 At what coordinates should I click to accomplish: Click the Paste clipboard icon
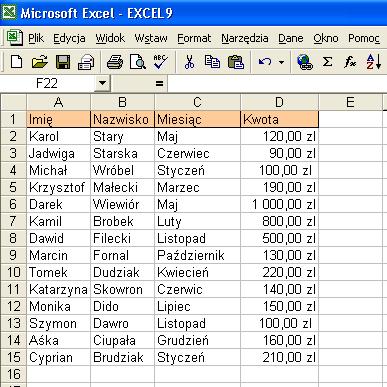pyautogui.click(x=235, y=62)
